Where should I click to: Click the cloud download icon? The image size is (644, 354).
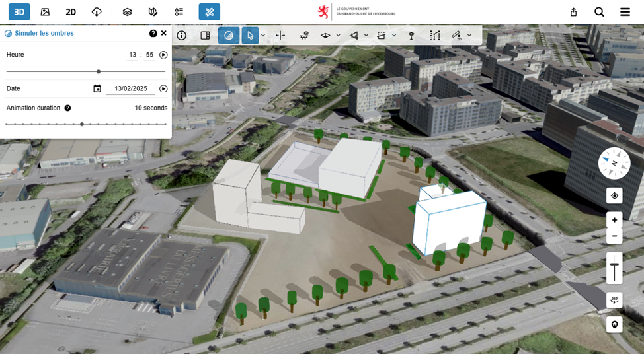click(97, 12)
